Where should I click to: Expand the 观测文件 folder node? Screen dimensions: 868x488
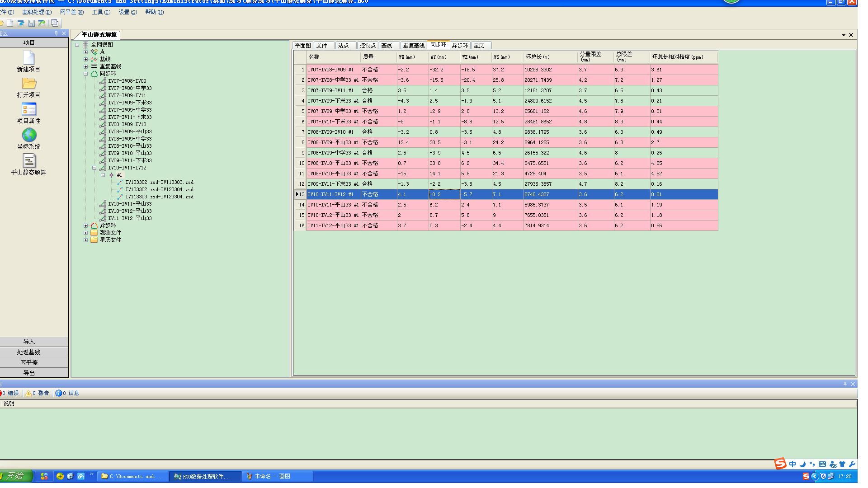coord(85,233)
